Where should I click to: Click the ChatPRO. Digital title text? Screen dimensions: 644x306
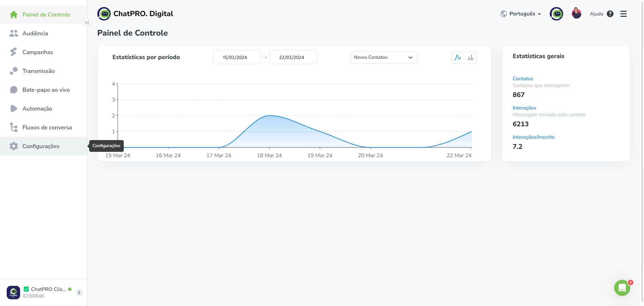pyautogui.click(x=143, y=14)
